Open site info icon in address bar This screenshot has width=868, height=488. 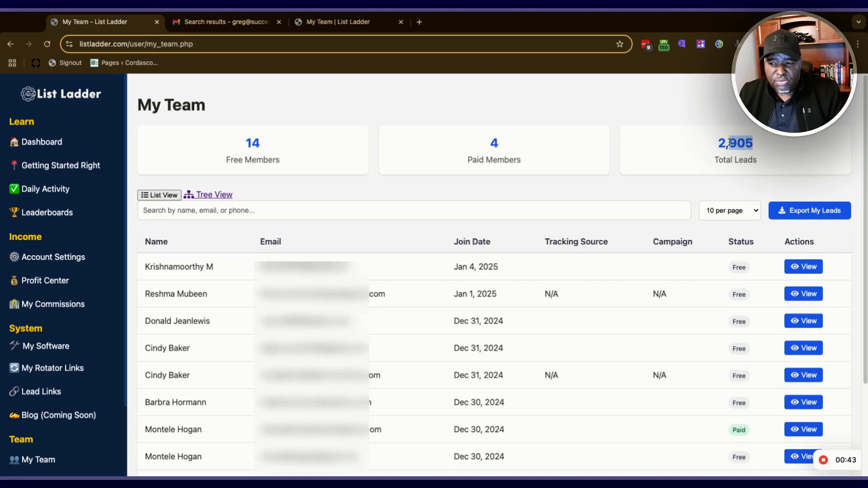click(69, 44)
